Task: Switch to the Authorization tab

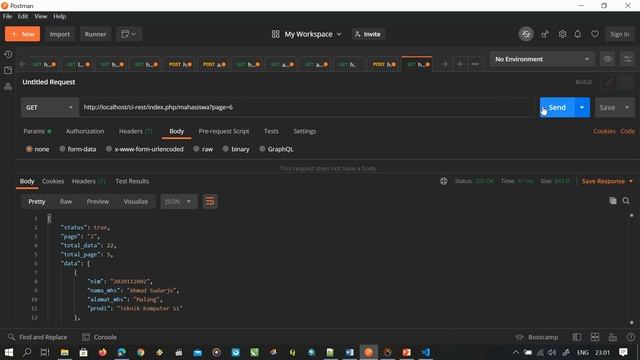Action: 85,131
